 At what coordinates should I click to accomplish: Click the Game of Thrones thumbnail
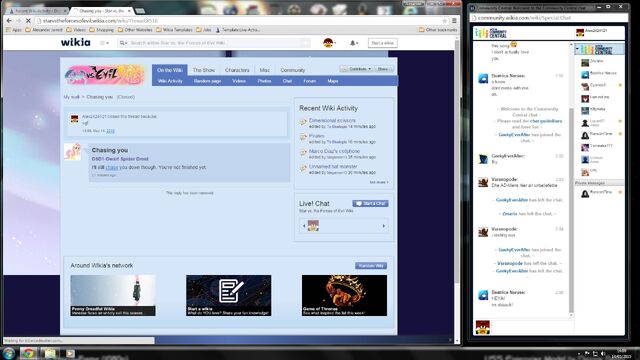tap(344, 295)
